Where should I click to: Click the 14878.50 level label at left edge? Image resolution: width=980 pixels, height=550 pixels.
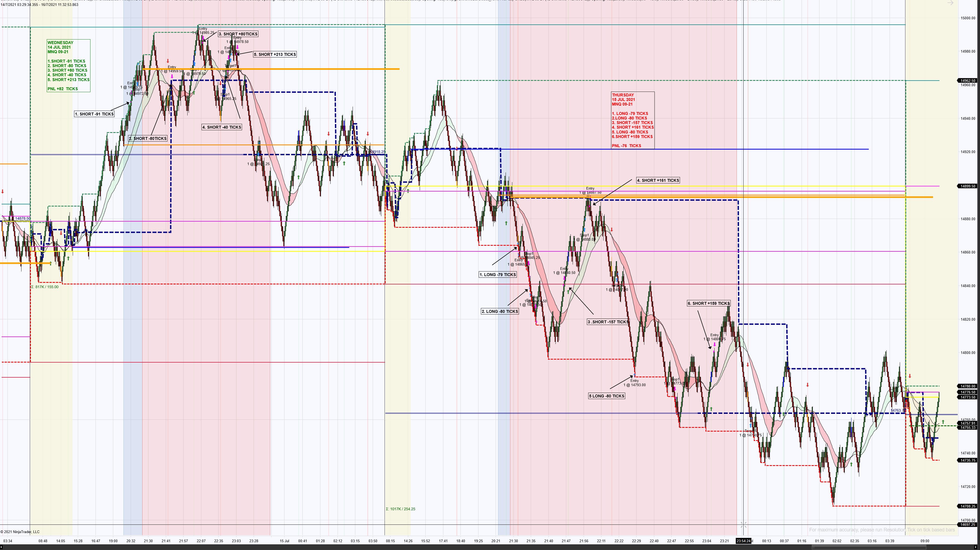coord(23,219)
